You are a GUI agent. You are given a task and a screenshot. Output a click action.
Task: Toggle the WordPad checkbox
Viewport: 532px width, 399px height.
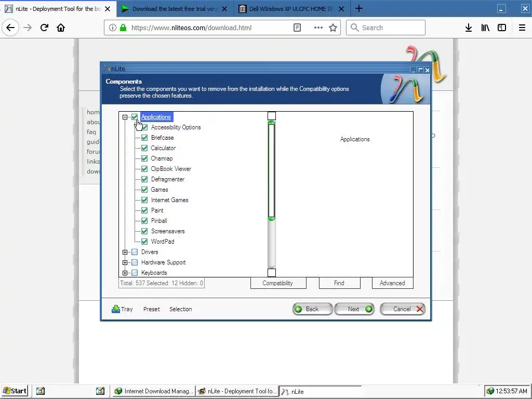coord(144,242)
